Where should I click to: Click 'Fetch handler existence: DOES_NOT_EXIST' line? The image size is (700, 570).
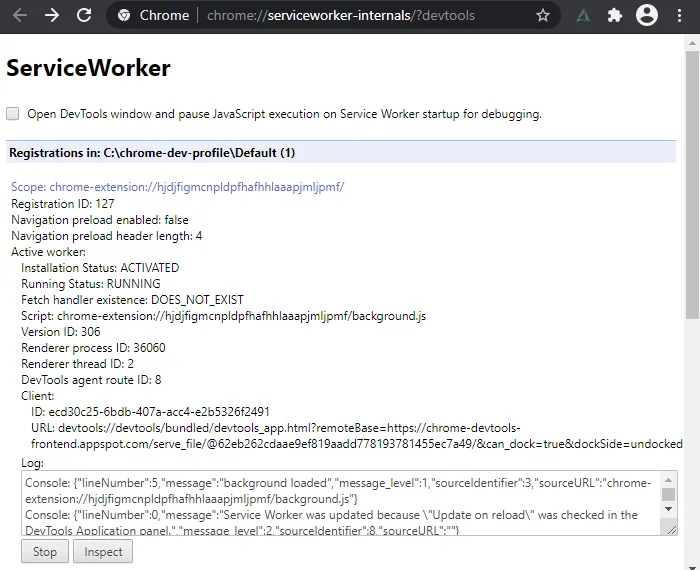tap(132, 300)
